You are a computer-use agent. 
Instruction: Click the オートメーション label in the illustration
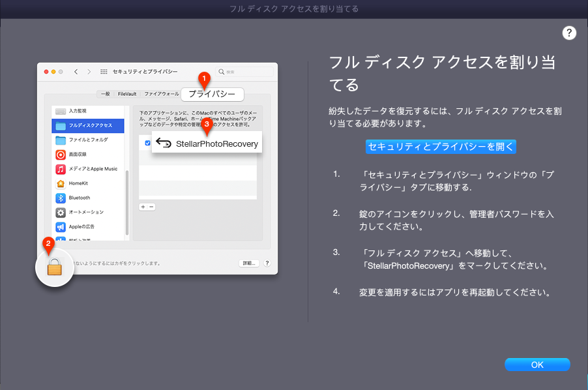coord(86,212)
